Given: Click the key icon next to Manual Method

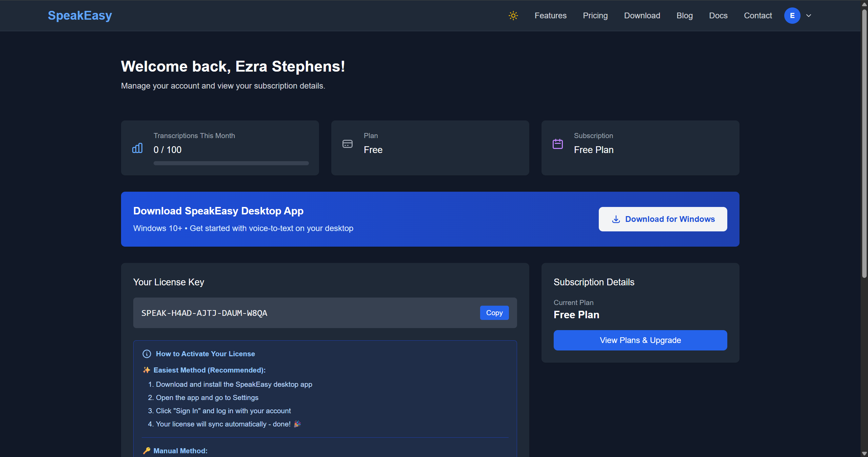Looking at the screenshot, I should pyautogui.click(x=146, y=451).
